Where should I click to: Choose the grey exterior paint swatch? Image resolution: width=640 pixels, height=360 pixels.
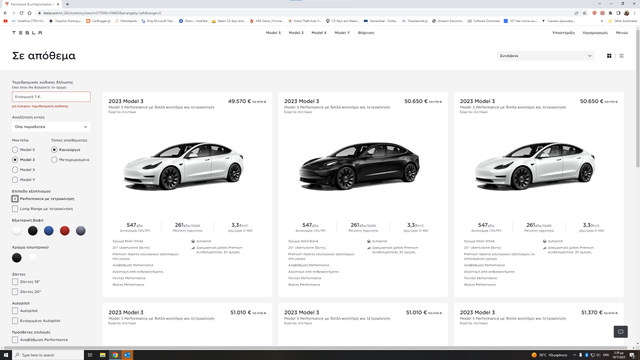coord(81,231)
